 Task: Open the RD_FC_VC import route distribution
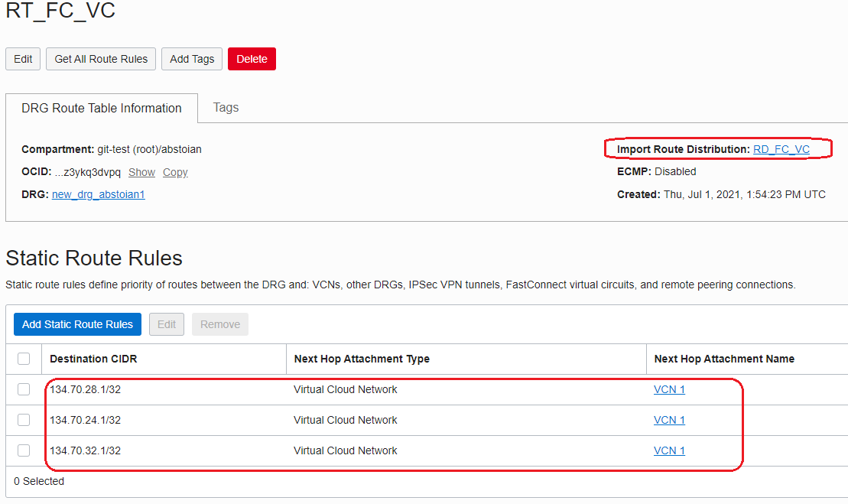[781, 149]
